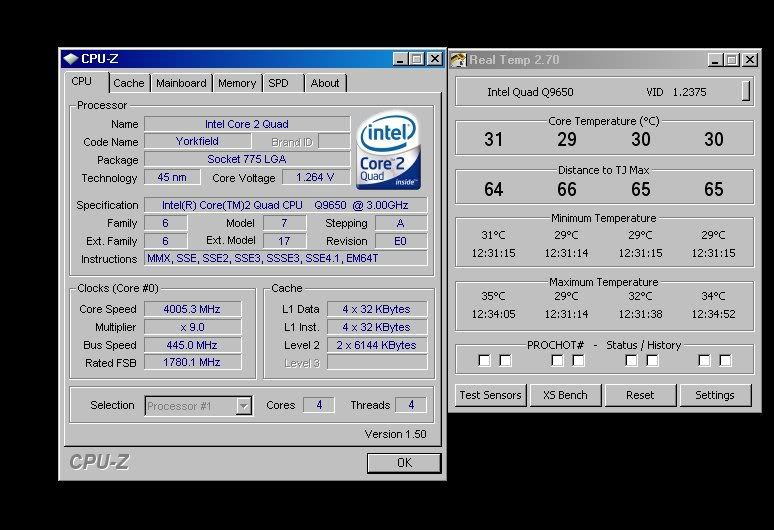Open Real Temp Settings
Image resolution: width=774 pixels, height=530 pixels.
(715, 395)
